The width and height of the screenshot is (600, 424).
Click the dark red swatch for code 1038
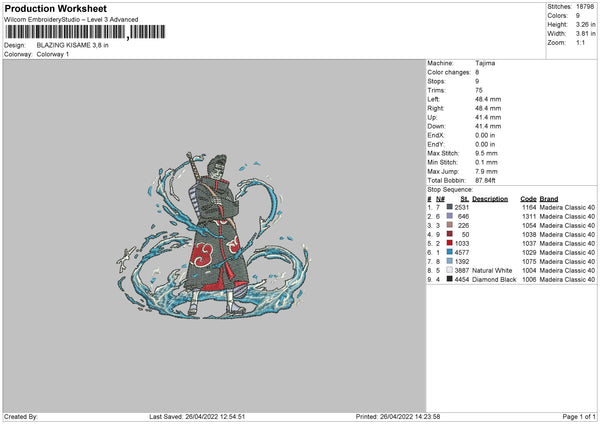coord(450,234)
